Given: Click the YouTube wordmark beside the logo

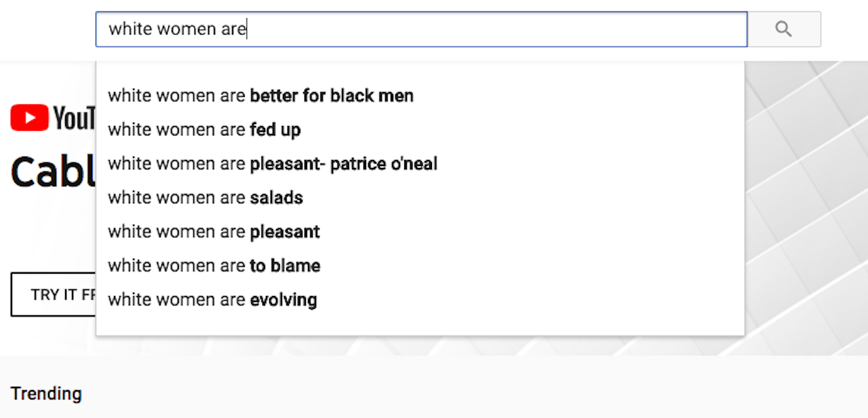Looking at the screenshot, I should pyautogui.click(x=74, y=119).
